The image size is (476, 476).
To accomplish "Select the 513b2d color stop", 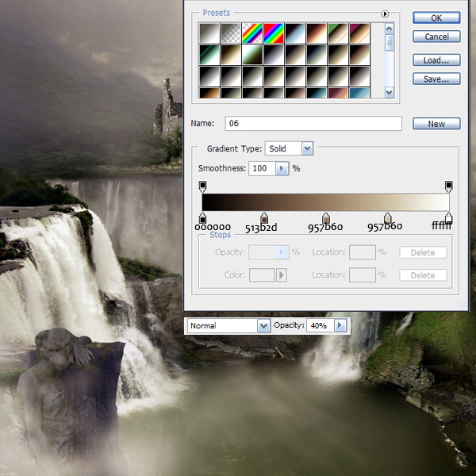I will [264, 217].
